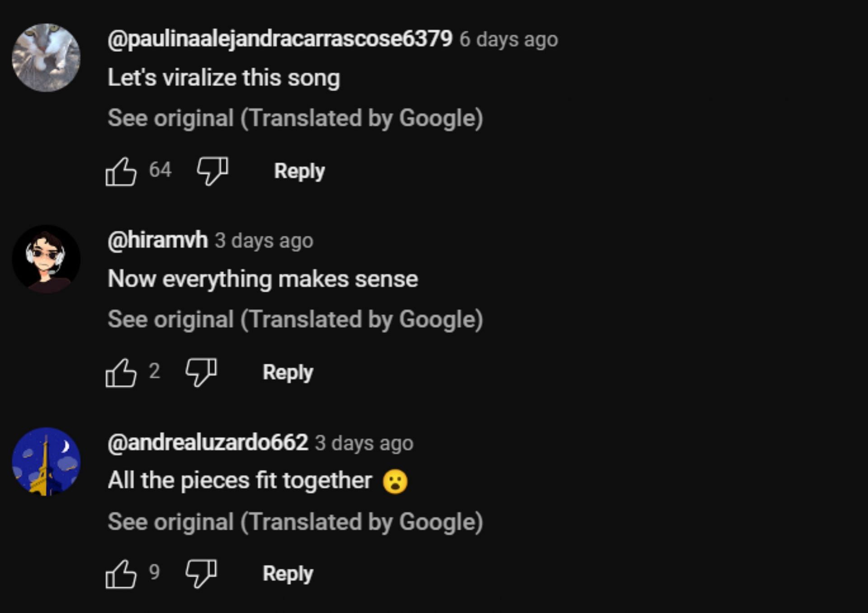This screenshot has width=868, height=613.
Task: Like the "Let's viralize this song" comment
Action: (x=121, y=171)
